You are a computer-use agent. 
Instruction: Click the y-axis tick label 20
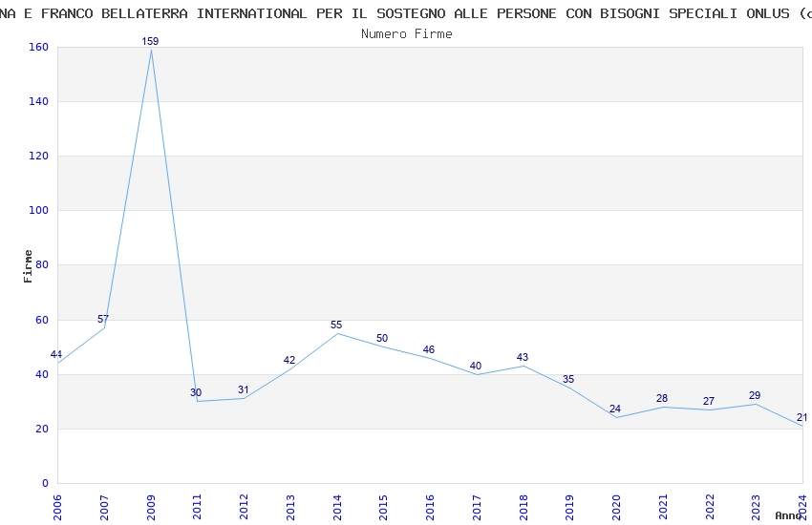[41, 429]
